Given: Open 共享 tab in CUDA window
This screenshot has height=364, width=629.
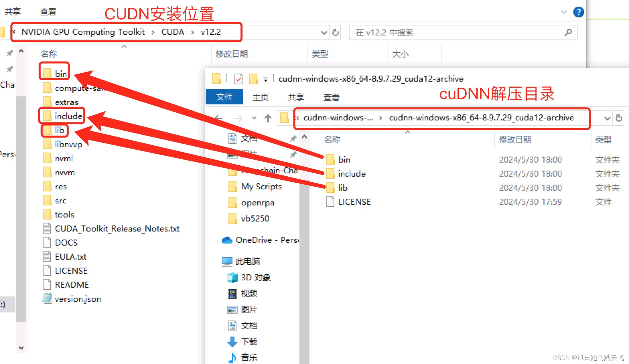Looking at the screenshot, I should 13,12.
